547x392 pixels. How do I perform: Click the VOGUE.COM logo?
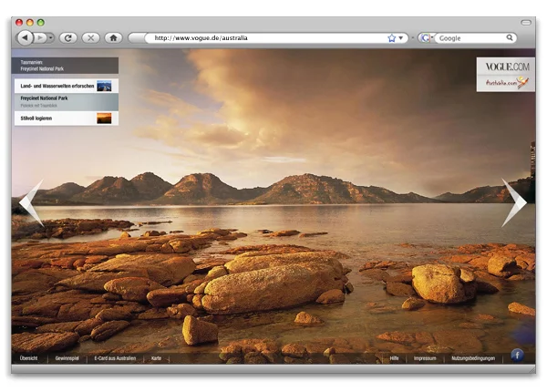(x=505, y=67)
